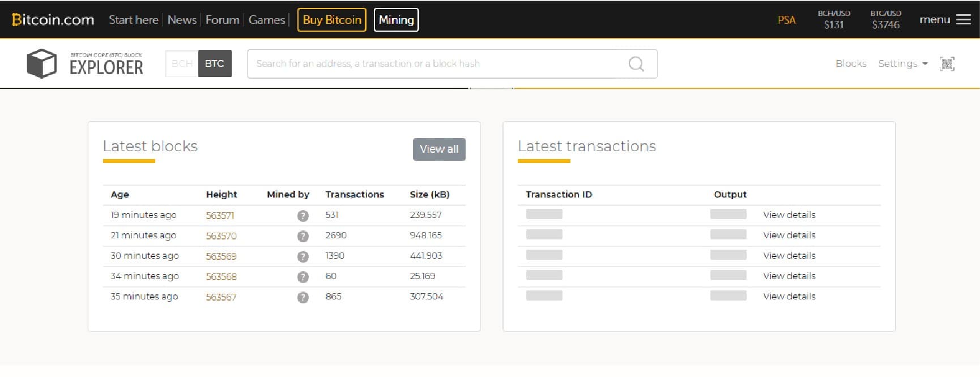980x377 pixels.
Task: Click the Size (kB) column header
Action: (x=429, y=195)
